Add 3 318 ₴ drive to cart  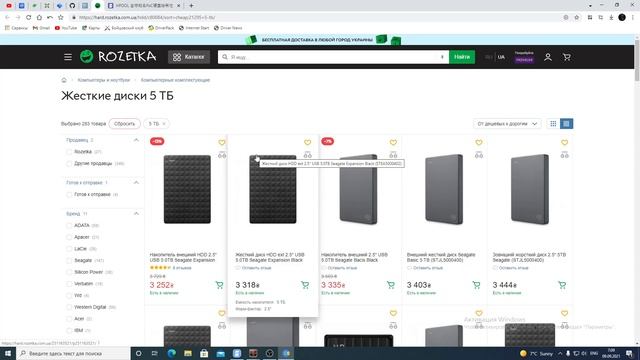(x=305, y=285)
